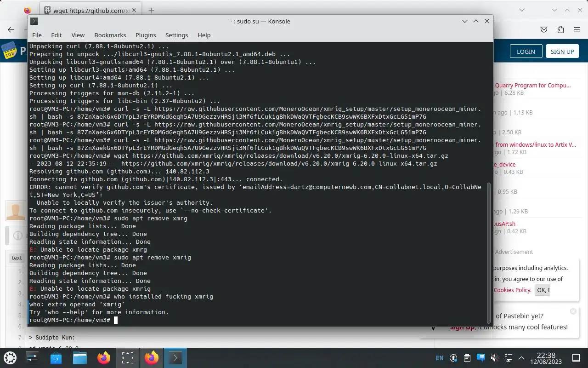Open the software updates tray icon
Viewport: 588px width, 368px height.
[453, 358]
